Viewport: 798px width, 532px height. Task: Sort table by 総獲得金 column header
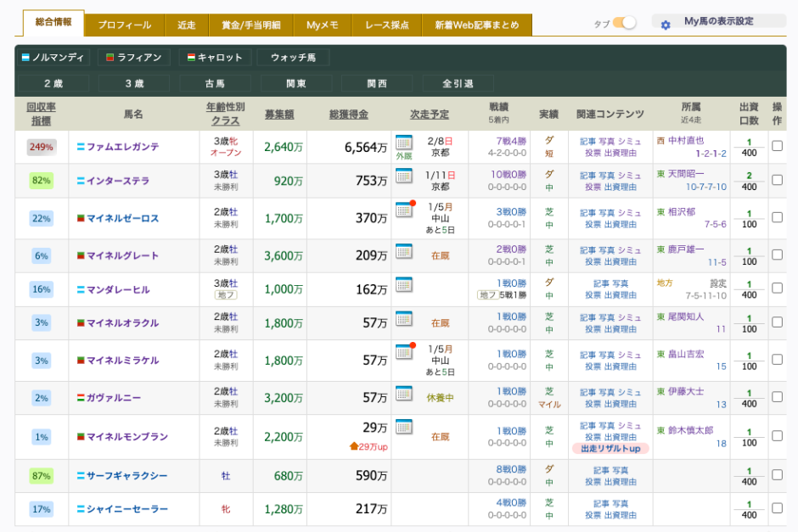click(348, 115)
